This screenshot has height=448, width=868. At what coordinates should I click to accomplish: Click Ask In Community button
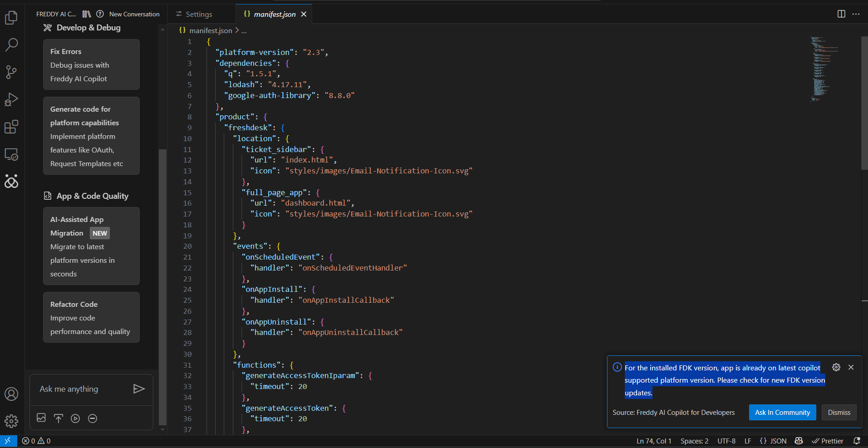pyautogui.click(x=782, y=412)
